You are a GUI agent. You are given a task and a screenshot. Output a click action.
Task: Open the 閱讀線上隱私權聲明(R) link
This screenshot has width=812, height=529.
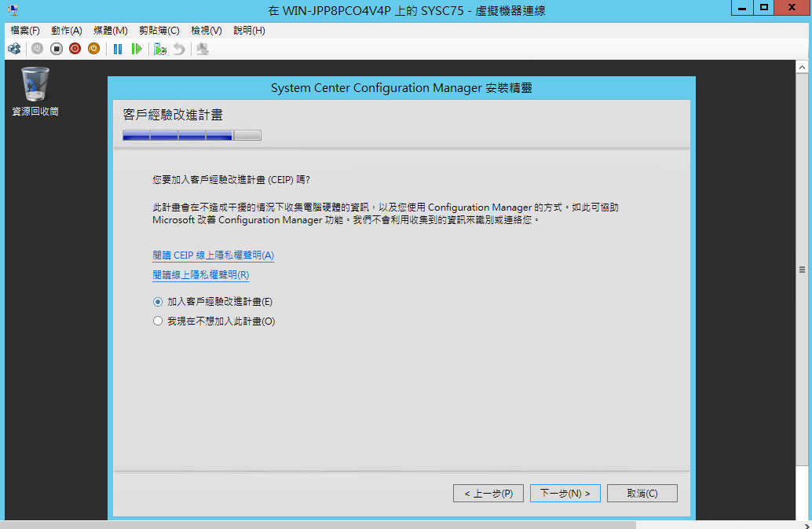tap(201, 275)
